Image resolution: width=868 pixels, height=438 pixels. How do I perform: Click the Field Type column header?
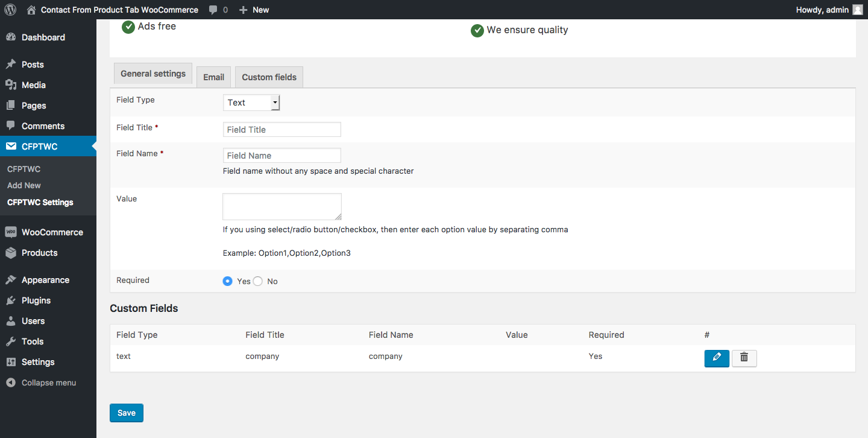(137, 335)
